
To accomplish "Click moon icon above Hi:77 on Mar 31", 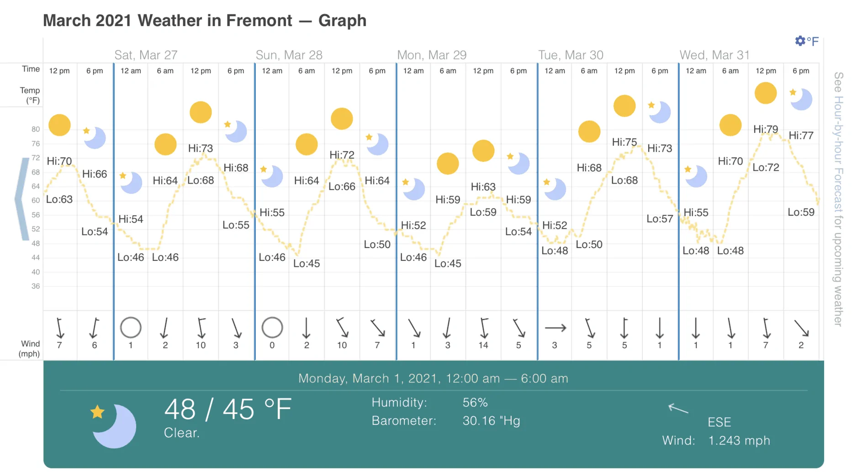I will pos(800,99).
